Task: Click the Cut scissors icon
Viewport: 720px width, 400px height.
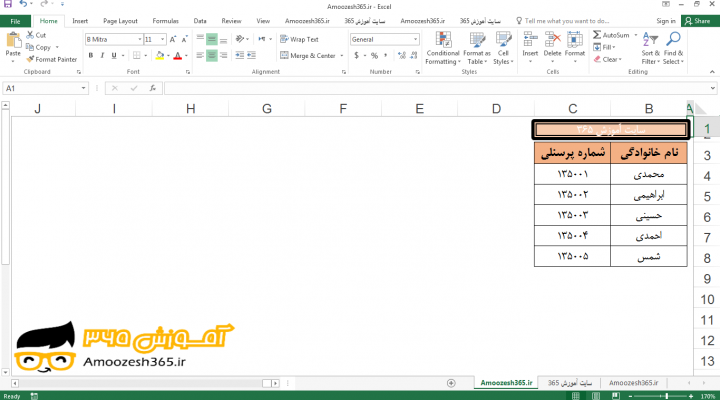Action: [x=30, y=35]
